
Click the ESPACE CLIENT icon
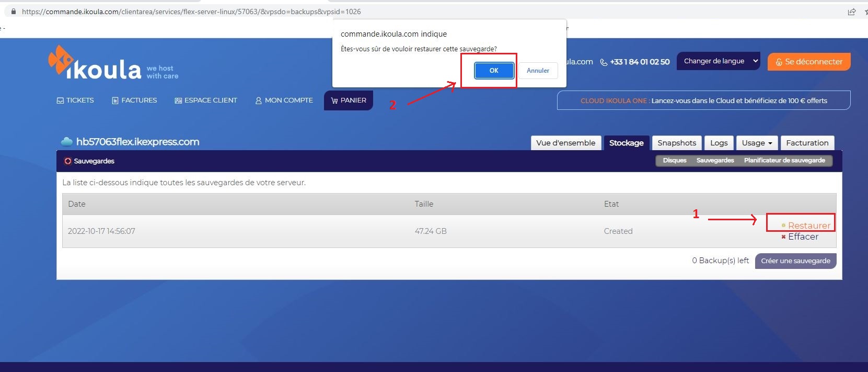pos(178,100)
